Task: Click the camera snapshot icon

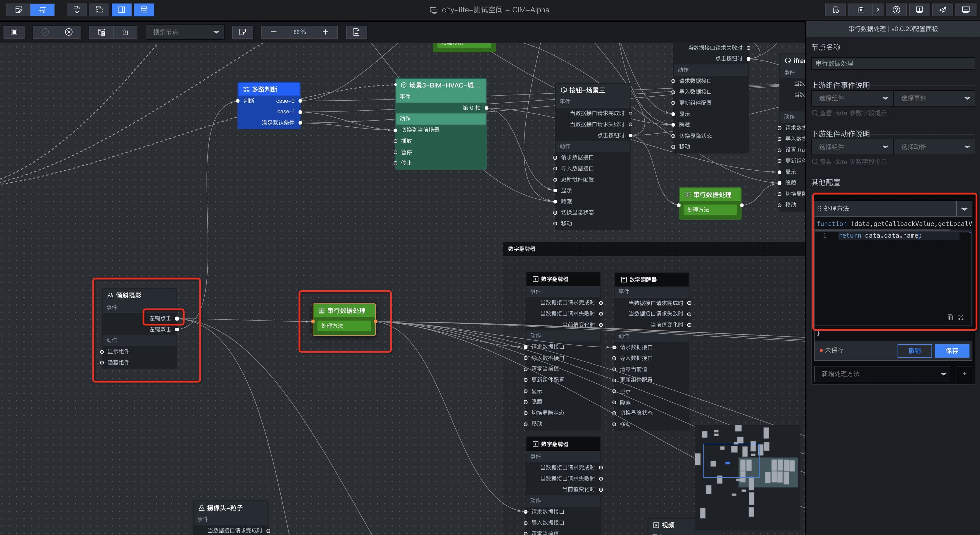Action: [860, 10]
